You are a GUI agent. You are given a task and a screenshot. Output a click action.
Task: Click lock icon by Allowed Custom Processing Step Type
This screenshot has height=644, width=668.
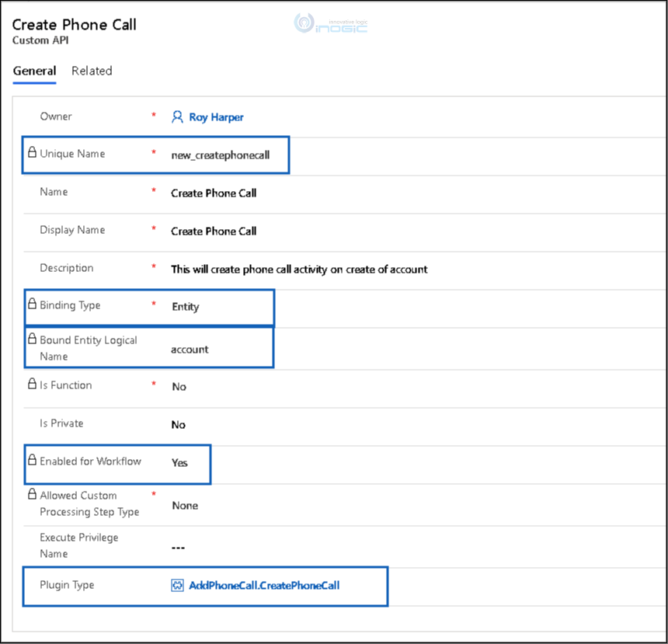point(32,494)
